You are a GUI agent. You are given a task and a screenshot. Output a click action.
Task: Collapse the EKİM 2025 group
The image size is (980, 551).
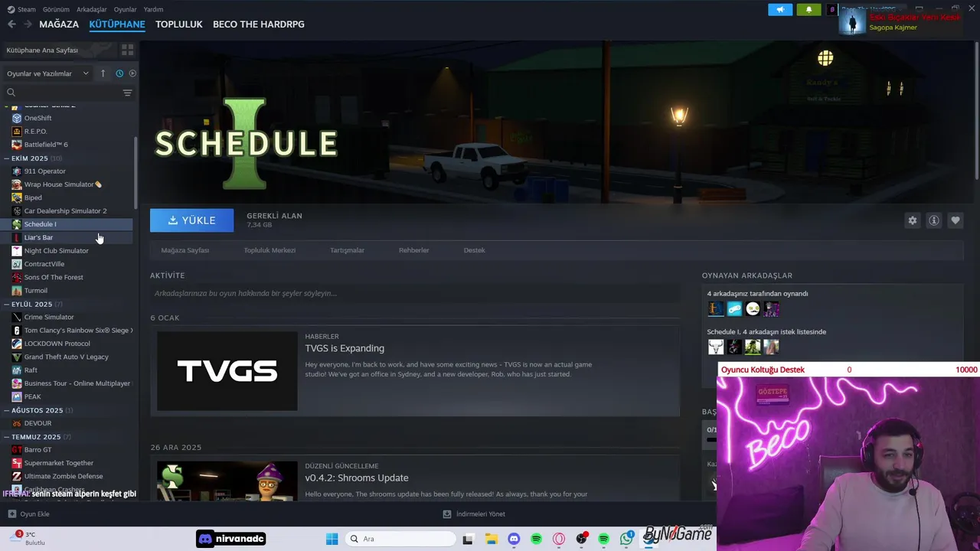7,158
